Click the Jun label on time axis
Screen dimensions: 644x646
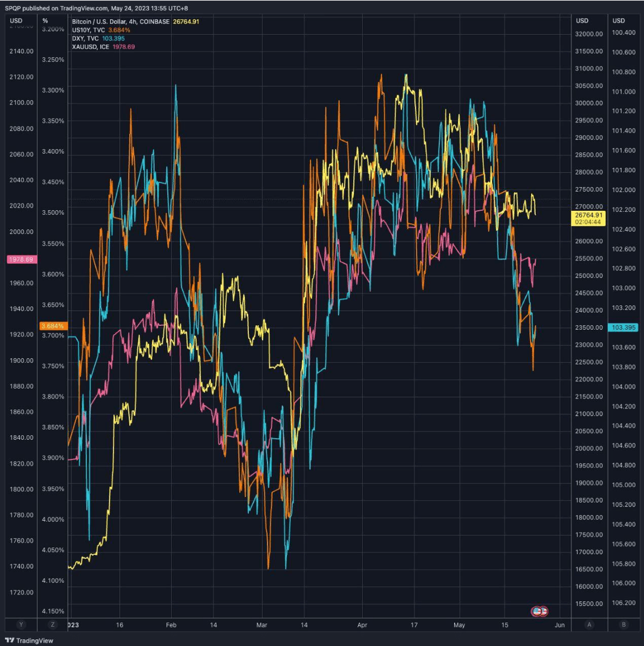pyautogui.click(x=560, y=624)
